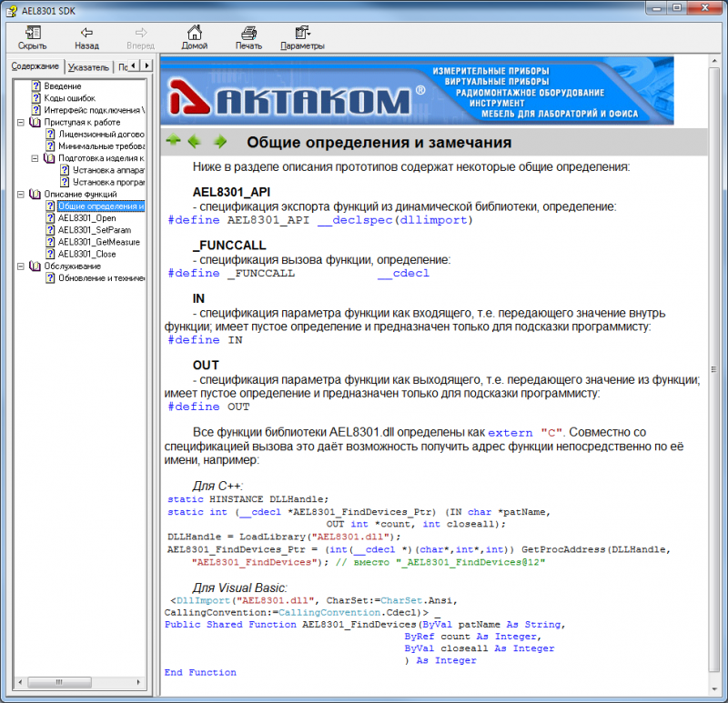Open the Коды ошибок topic
This screenshot has height=703, width=728.
[70, 98]
